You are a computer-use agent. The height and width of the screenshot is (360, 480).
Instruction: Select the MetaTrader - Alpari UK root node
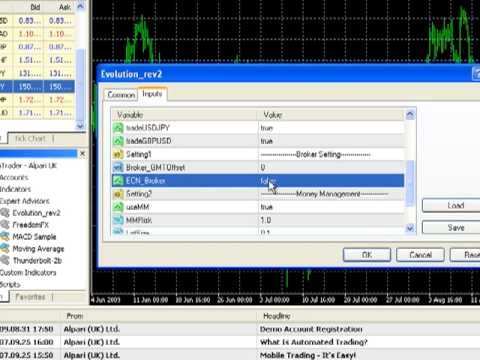pyautogui.click(x=28, y=166)
